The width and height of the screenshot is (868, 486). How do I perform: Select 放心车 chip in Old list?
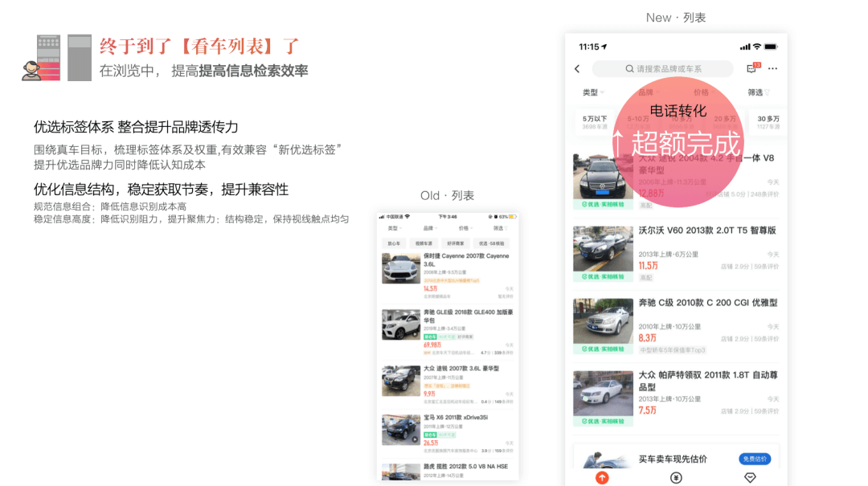click(394, 243)
